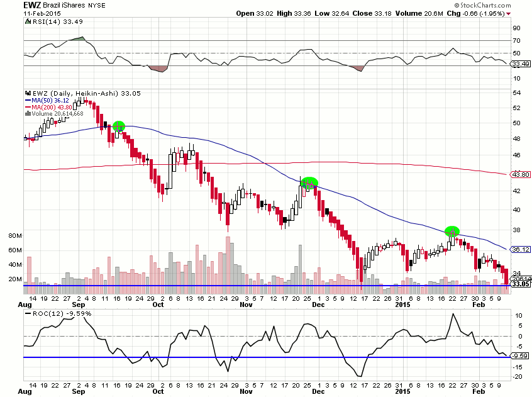Click the -20 label on the ROC axis
The height and width of the screenshot is (397, 532).
click(x=517, y=377)
